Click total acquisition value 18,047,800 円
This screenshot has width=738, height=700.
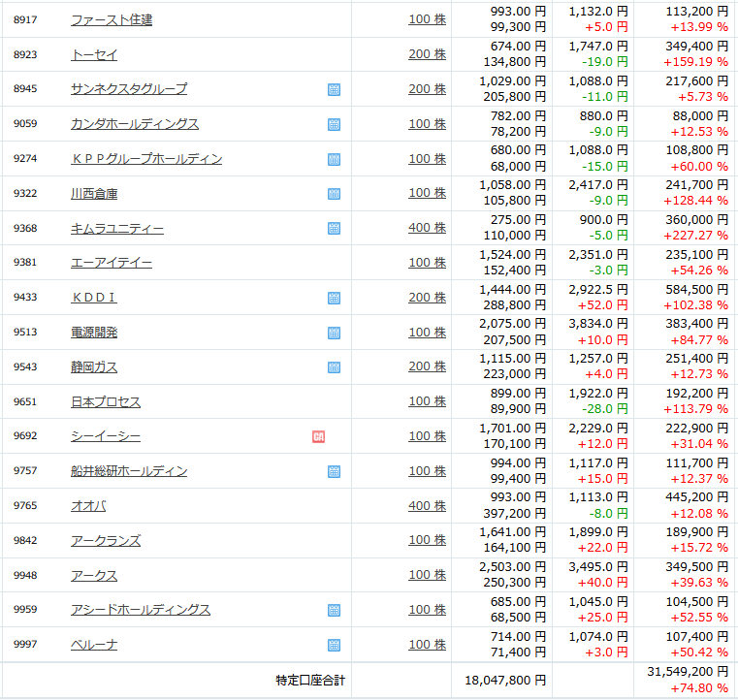point(505,681)
